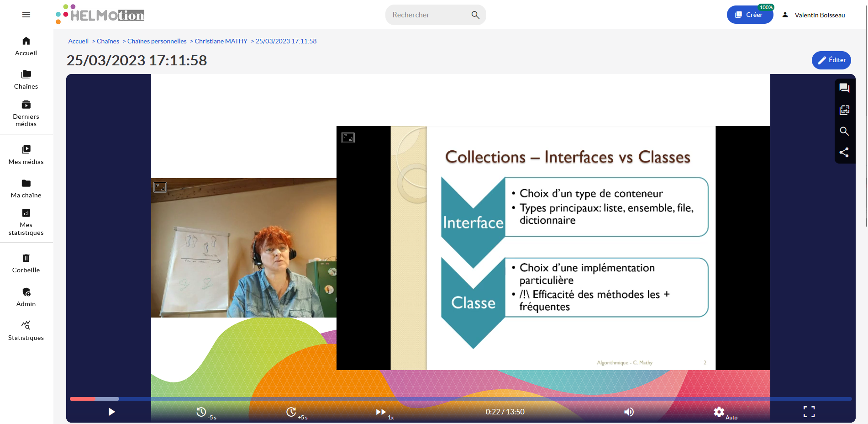Click the Collections slide thumbnail
The height and width of the screenshot is (424, 868).
pos(553,248)
